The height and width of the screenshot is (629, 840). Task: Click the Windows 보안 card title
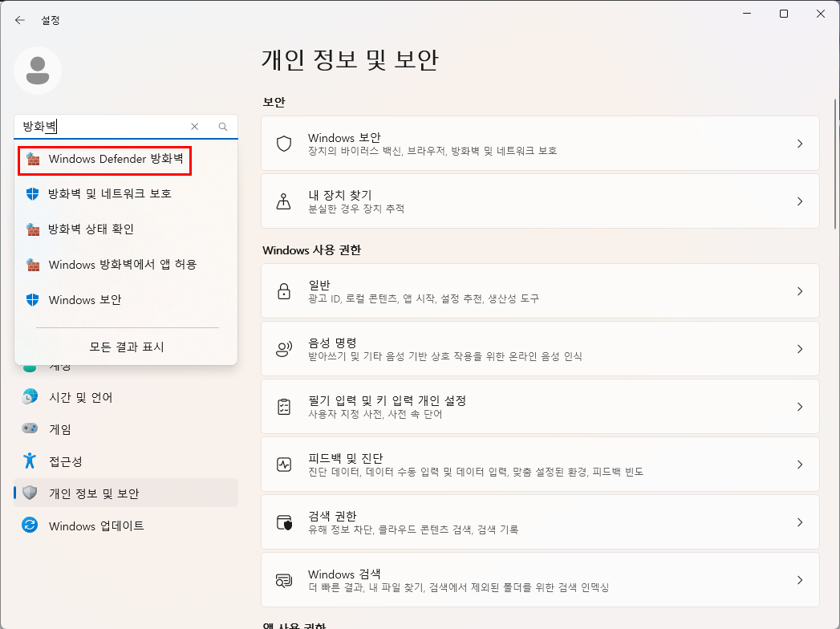tap(344, 138)
